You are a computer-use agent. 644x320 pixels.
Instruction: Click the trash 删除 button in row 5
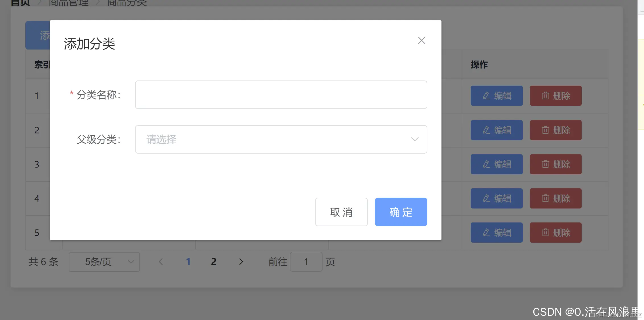tap(555, 233)
